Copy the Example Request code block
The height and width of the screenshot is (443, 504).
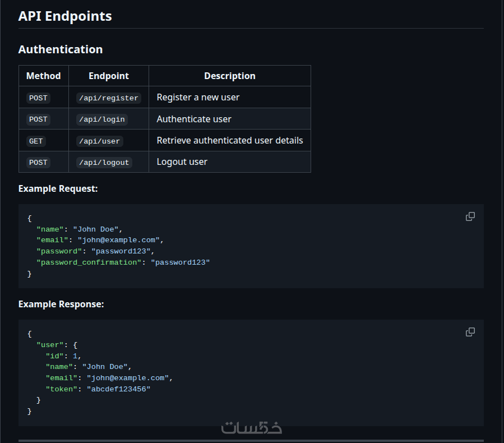click(x=470, y=216)
